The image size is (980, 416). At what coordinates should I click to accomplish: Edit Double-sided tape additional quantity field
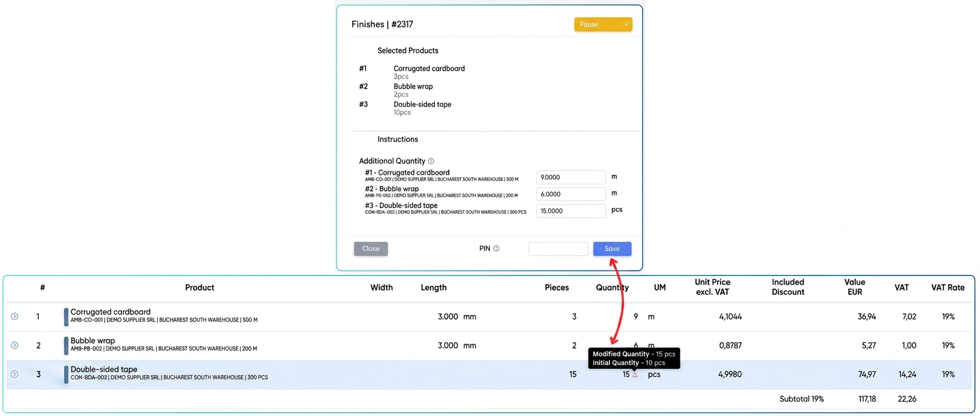click(x=570, y=210)
